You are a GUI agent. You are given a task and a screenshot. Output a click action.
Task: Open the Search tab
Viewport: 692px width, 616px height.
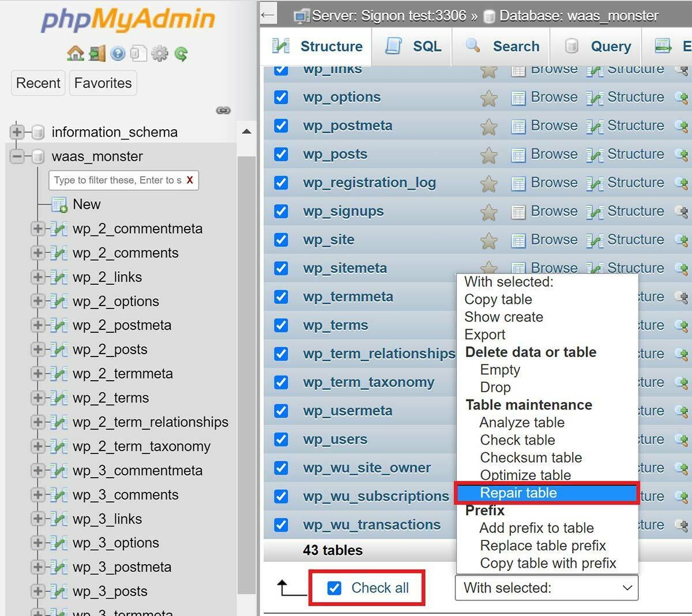(502, 46)
